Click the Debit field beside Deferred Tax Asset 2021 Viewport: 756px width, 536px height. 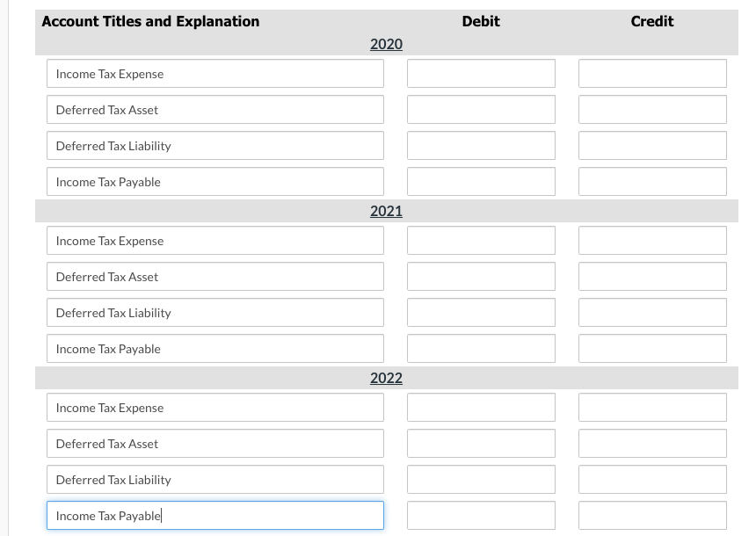480,276
